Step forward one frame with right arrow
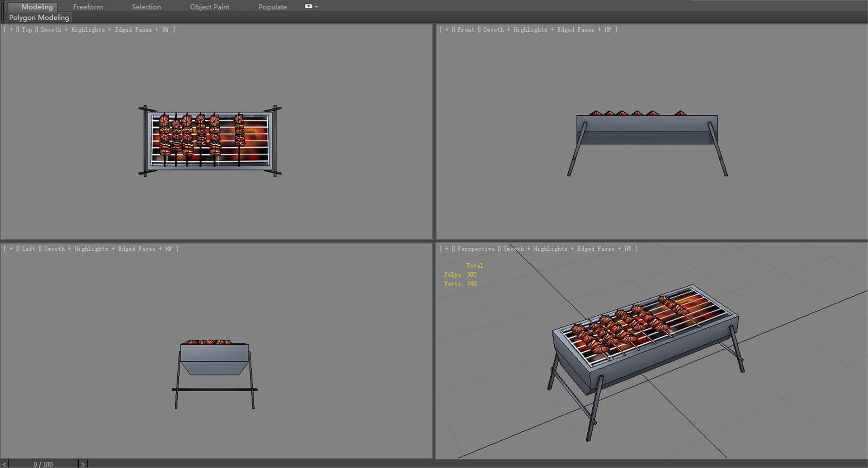 point(83,464)
